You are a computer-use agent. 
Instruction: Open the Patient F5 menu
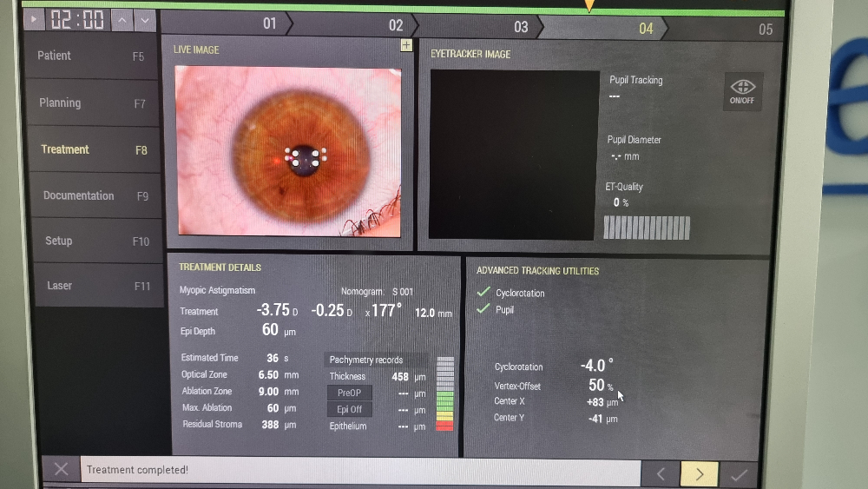(91, 56)
